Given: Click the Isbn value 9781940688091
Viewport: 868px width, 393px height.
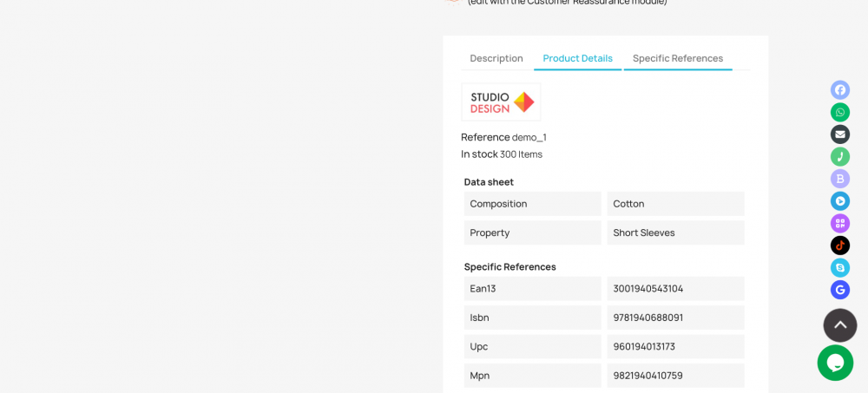Looking at the screenshot, I should [x=648, y=318].
